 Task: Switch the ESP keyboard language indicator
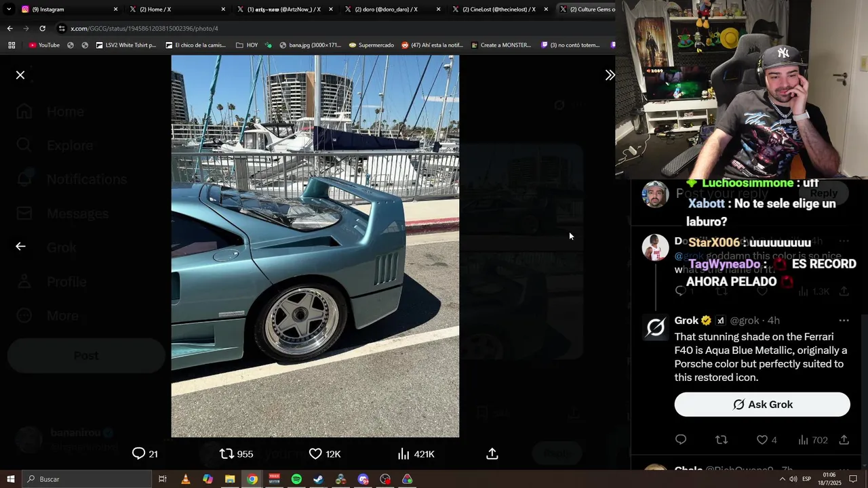pos(807,479)
